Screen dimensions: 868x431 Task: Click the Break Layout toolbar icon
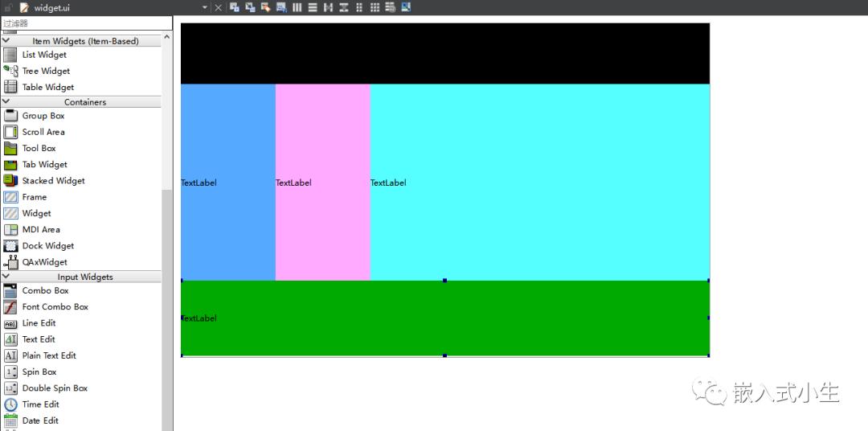(x=391, y=7)
